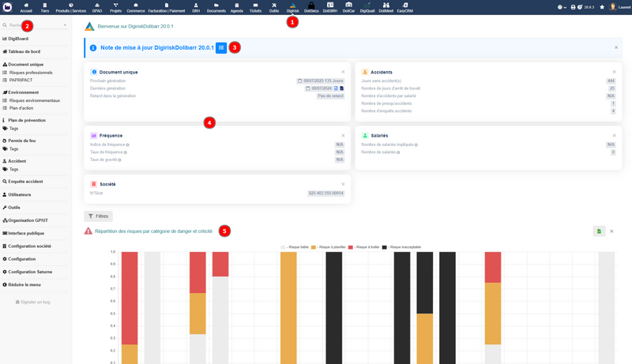Open the DigiQuali module
This screenshot has height=364, width=632.
[367, 7]
